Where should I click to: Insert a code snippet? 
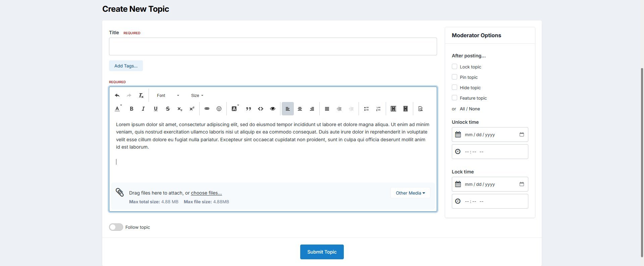(x=261, y=109)
